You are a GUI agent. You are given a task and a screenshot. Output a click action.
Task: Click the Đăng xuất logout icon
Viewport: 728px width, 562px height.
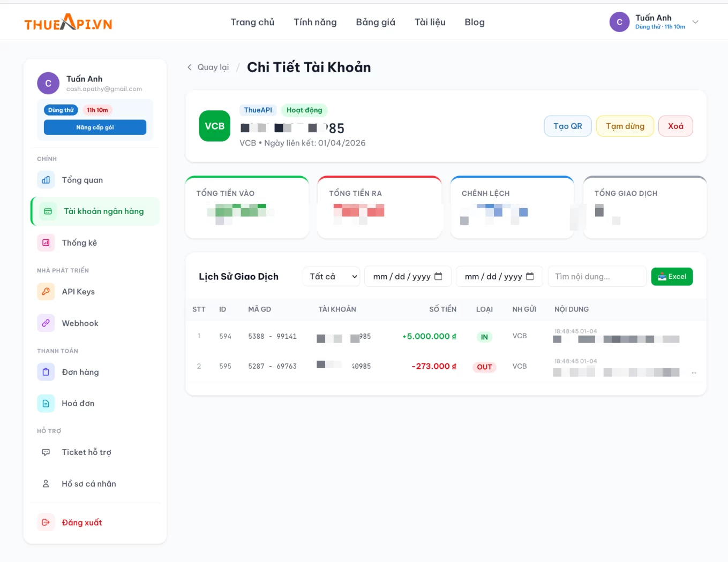[x=46, y=522]
